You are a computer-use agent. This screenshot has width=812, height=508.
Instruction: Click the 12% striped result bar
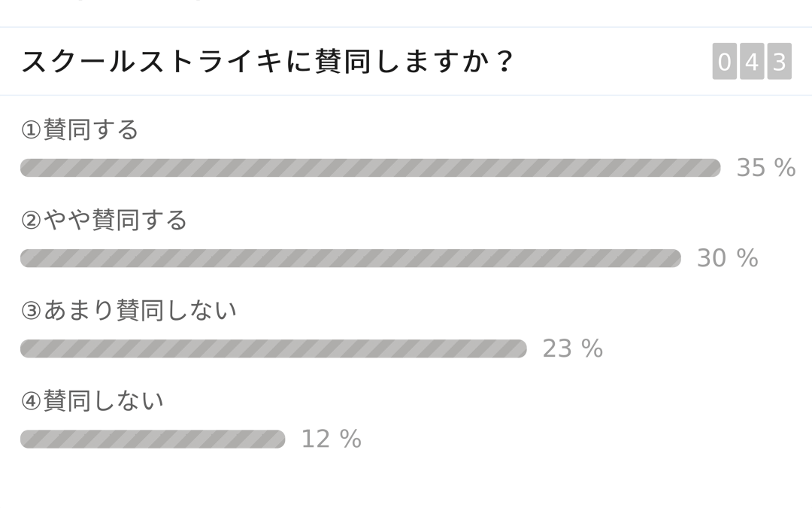153,439
